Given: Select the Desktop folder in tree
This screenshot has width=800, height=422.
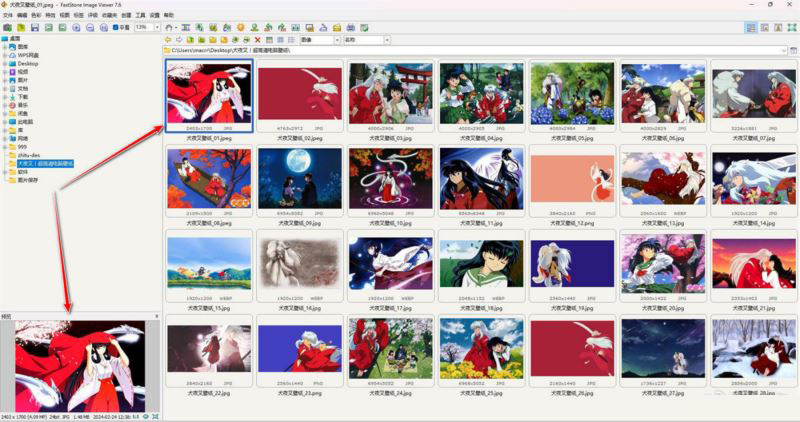Looking at the screenshot, I should (x=28, y=64).
